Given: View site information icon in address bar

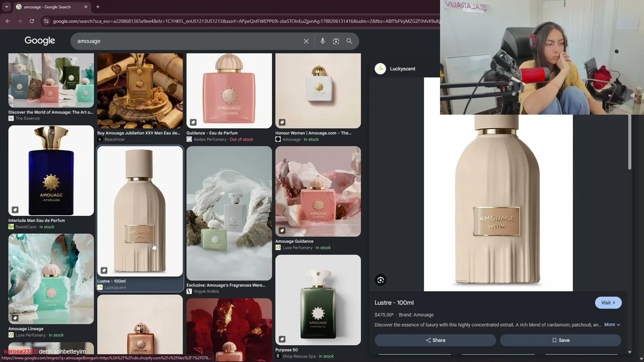Looking at the screenshot, I should pyautogui.click(x=46, y=21).
